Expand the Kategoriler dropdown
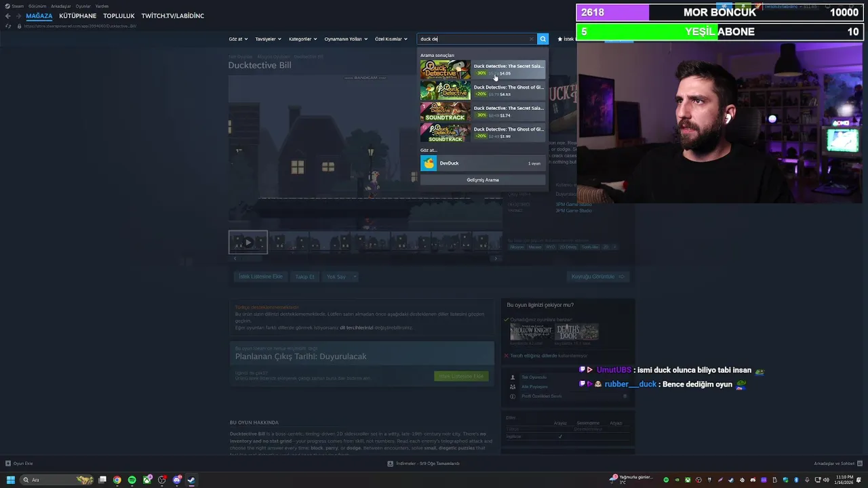The image size is (868, 488). pos(302,39)
